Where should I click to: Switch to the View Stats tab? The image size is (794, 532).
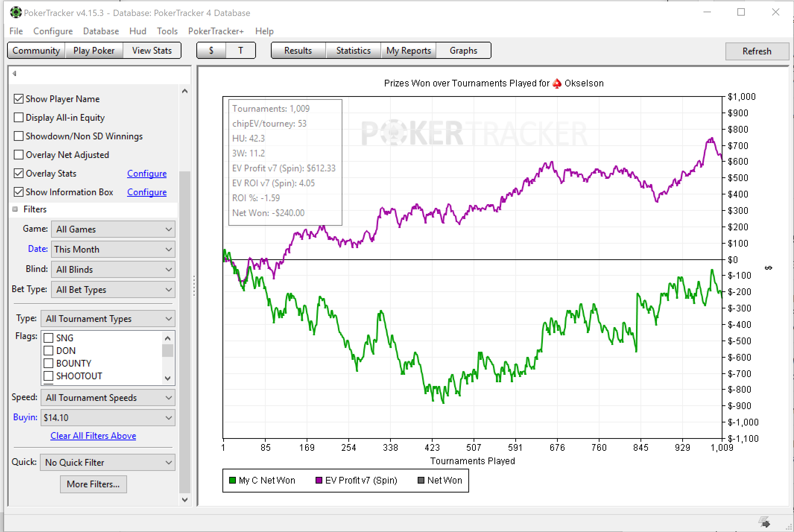[152, 51]
